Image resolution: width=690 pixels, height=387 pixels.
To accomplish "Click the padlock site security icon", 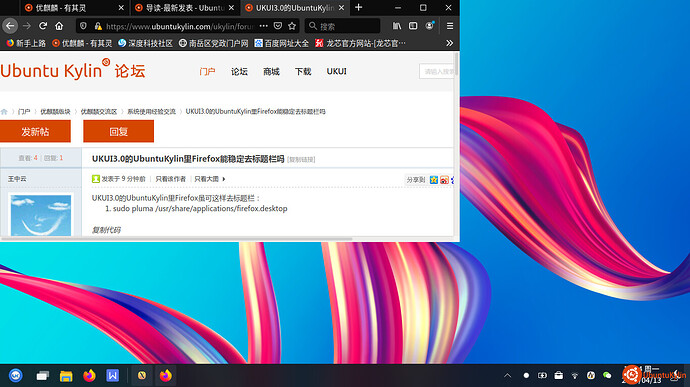I will pyautogui.click(x=98, y=26).
